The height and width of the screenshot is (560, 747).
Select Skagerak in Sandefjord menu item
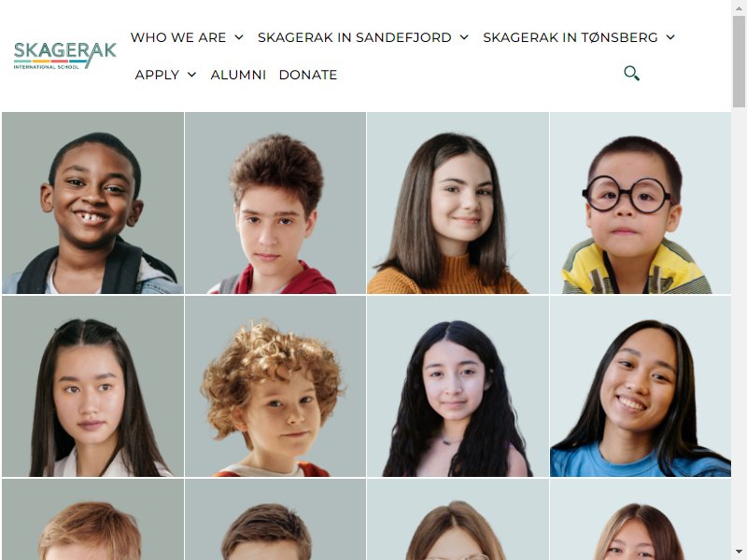tap(355, 37)
